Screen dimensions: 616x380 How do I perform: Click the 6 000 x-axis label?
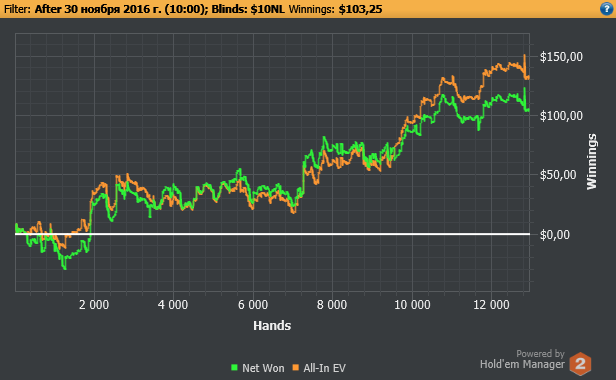[253, 305]
